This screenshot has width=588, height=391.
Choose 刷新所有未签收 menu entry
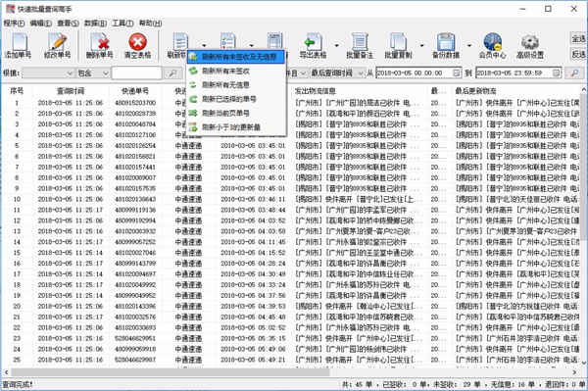236,71
